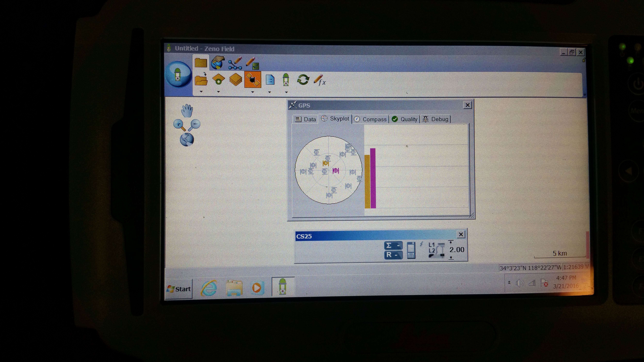Expand dropdown arrow under open folder icon

coord(201,92)
